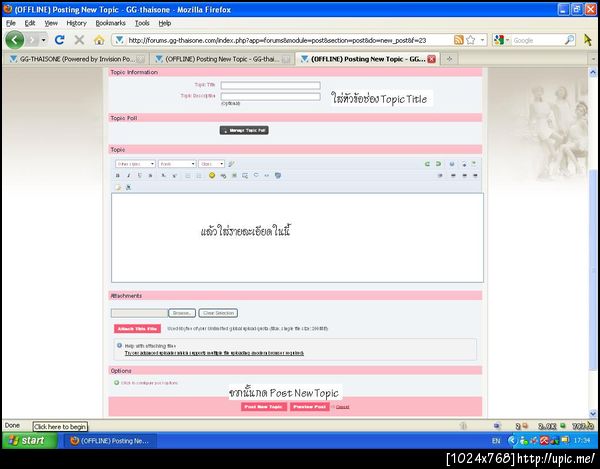Apply Italic in the topic editor

pyautogui.click(x=129, y=176)
